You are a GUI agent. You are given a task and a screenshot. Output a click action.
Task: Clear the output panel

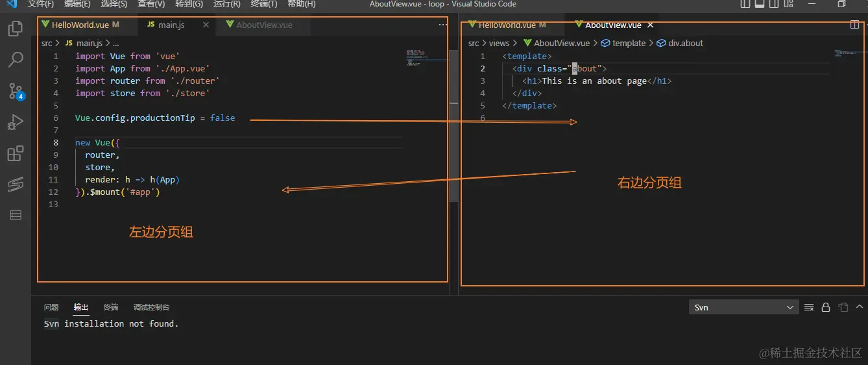click(x=809, y=307)
